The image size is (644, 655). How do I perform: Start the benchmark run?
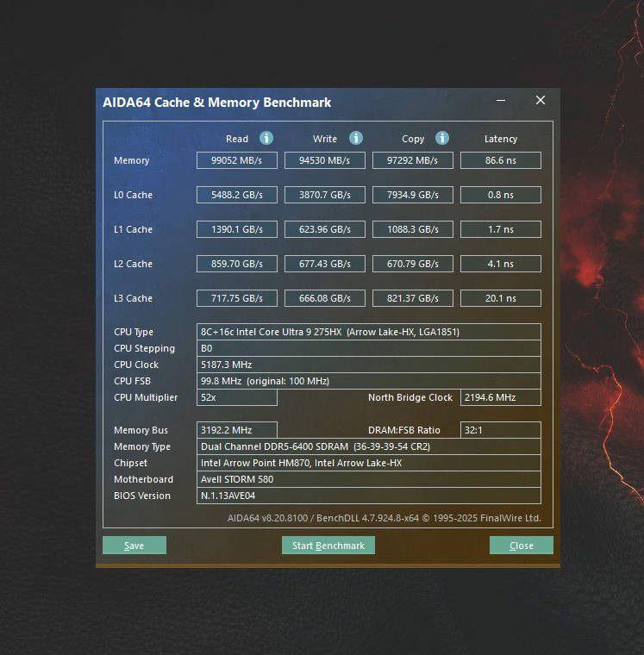(x=328, y=546)
